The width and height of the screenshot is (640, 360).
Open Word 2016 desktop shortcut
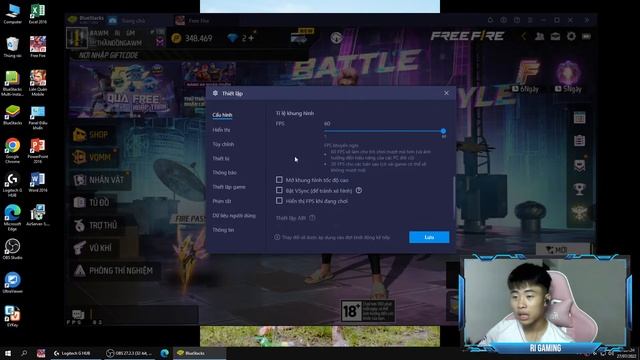point(38,182)
